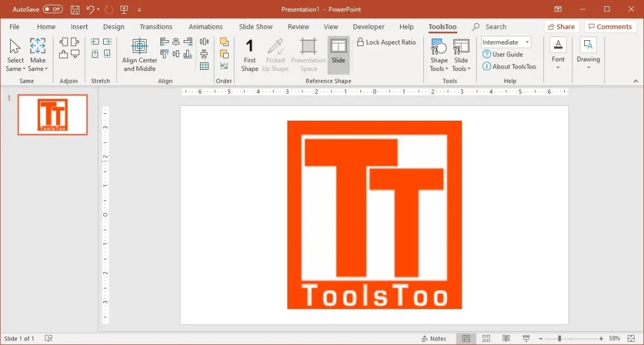
Task: Select slide 1 thumbnail in panel
Action: click(x=53, y=114)
